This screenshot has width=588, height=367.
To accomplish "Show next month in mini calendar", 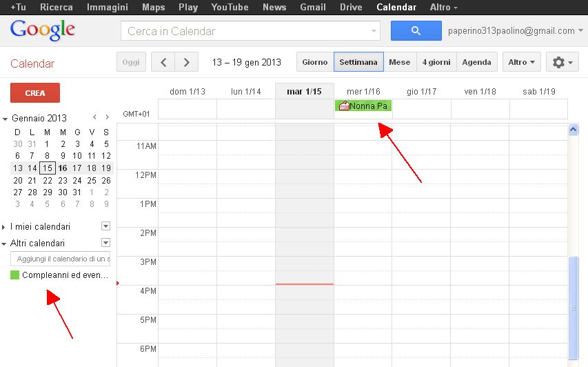I will (x=108, y=117).
